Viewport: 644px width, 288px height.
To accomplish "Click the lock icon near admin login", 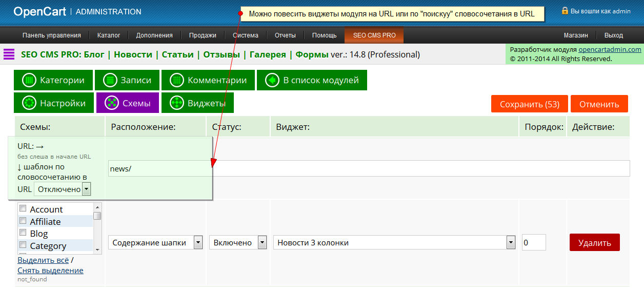I will (x=565, y=10).
